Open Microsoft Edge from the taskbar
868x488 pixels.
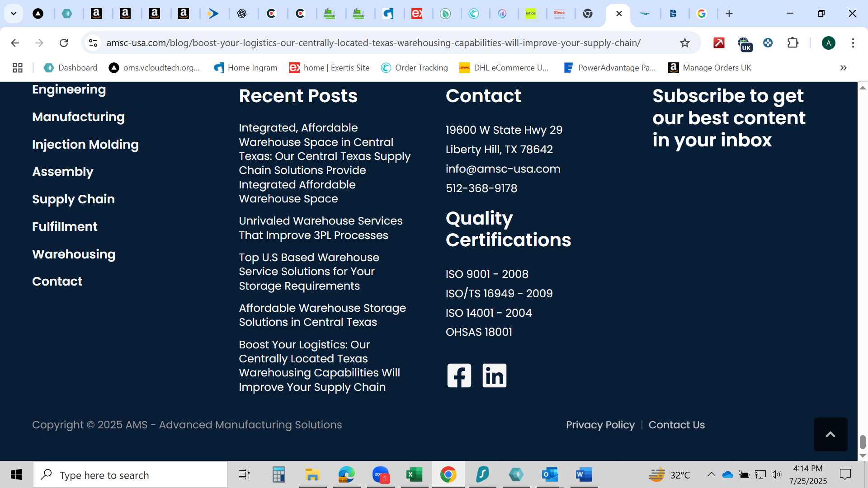(x=346, y=474)
